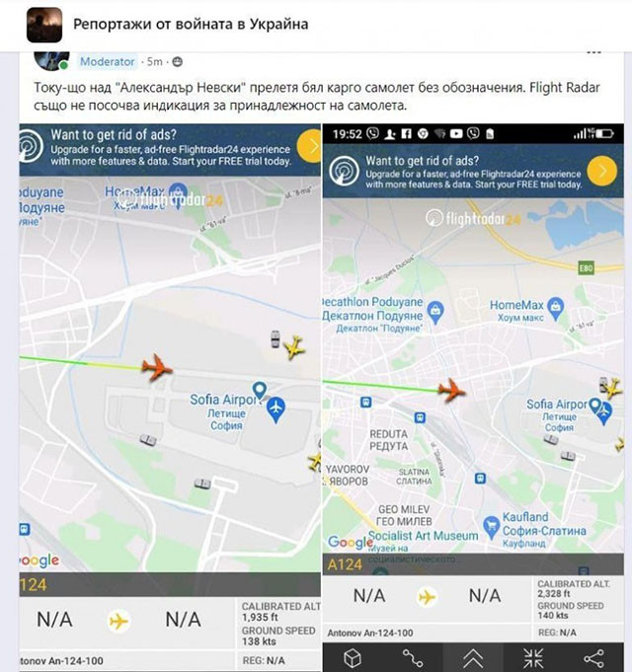Open the 3D view cube icon
The image size is (632, 672).
click(352, 658)
